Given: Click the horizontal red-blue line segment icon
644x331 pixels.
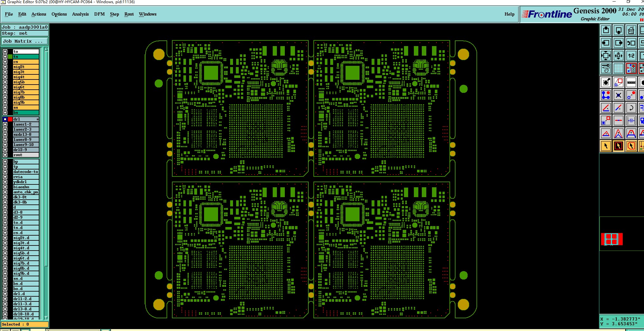Looking at the screenshot, I should [619, 121].
